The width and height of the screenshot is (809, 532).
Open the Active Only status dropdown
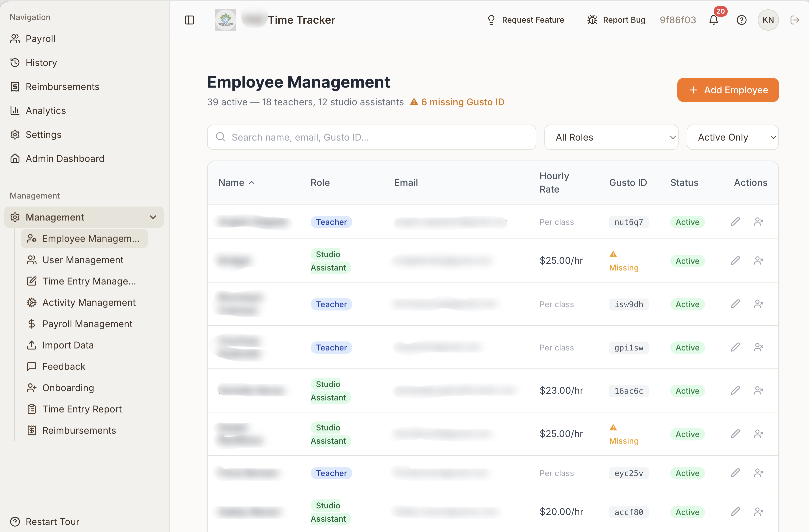(x=733, y=137)
